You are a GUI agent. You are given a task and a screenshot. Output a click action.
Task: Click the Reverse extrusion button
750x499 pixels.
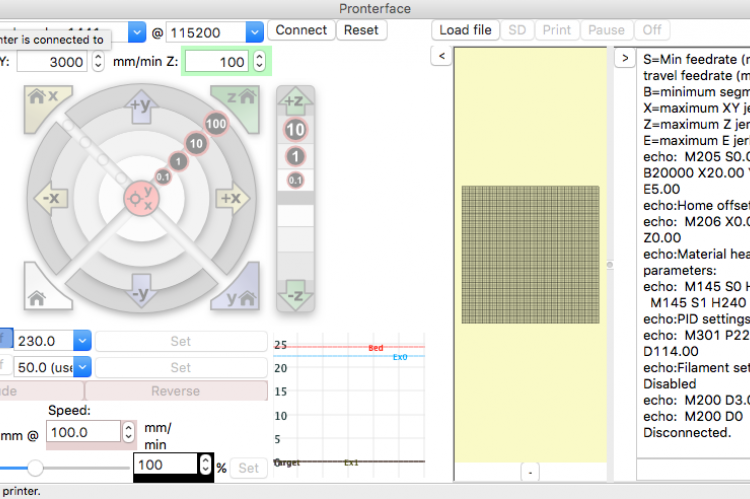point(176,391)
